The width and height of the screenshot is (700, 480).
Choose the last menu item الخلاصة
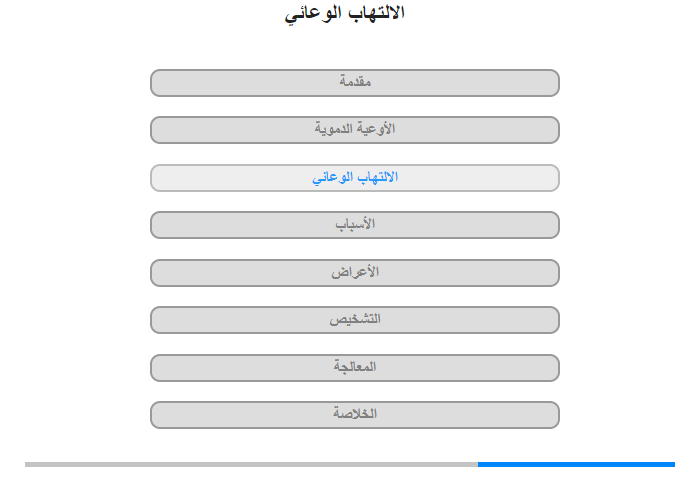(355, 415)
